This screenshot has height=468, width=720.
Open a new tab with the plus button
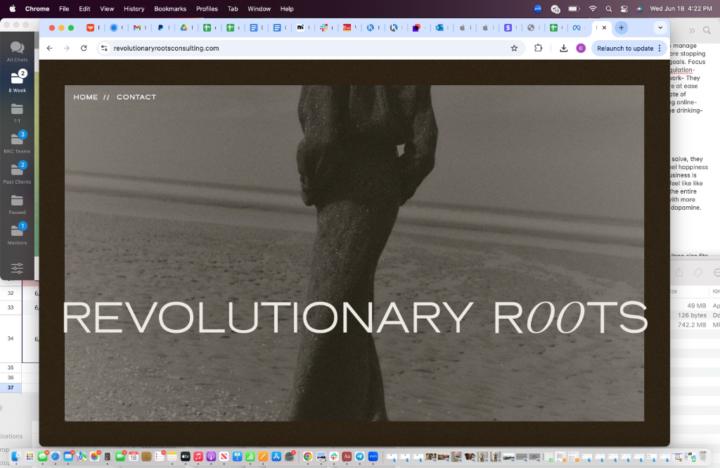621,28
